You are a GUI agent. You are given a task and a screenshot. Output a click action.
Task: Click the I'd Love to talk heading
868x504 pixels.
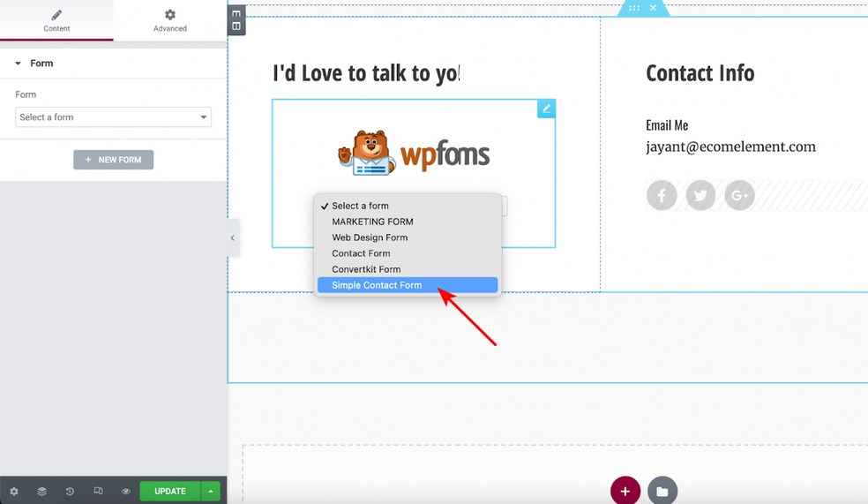(x=366, y=73)
